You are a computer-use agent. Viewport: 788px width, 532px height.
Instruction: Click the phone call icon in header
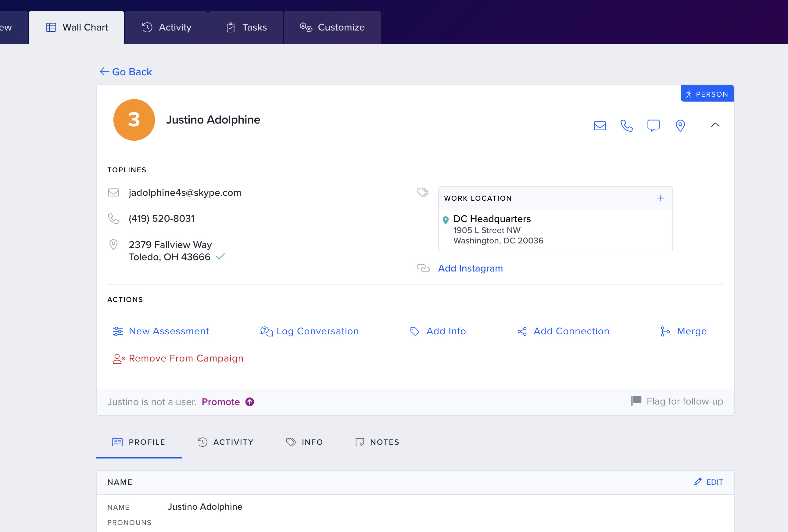pos(626,126)
